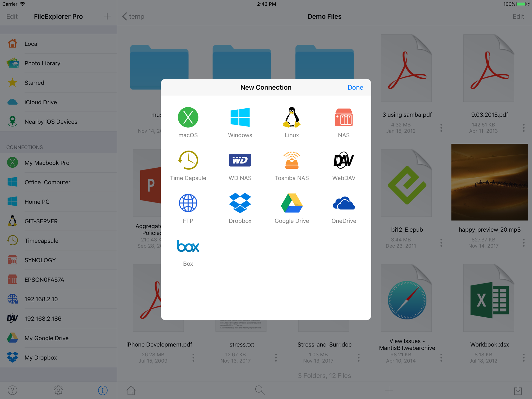Tap Edit in the Demo Files header

click(x=518, y=16)
